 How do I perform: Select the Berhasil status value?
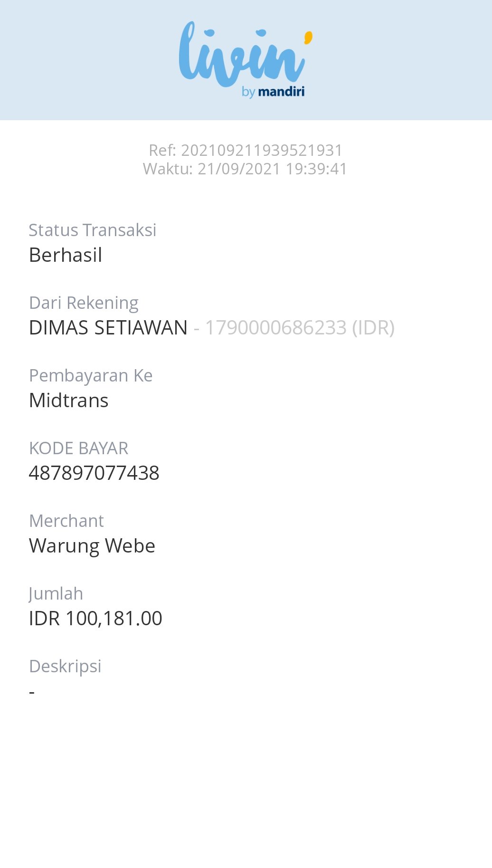tap(66, 255)
